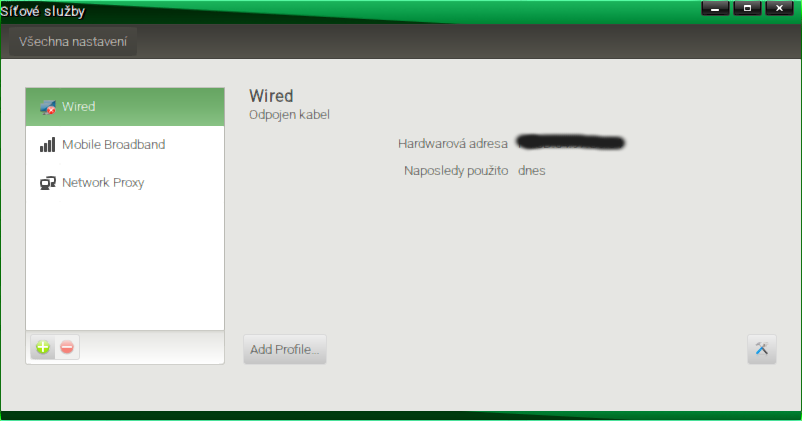Select the Wired entry in the list
802x421 pixels.
coord(125,107)
